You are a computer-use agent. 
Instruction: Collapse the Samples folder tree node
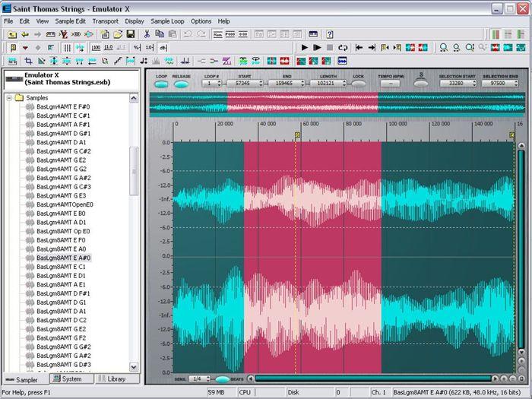coord(9,98)
